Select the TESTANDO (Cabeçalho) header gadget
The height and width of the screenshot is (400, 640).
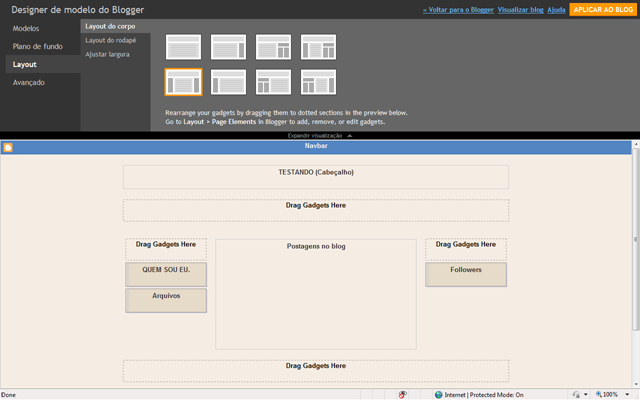point(316,177)
